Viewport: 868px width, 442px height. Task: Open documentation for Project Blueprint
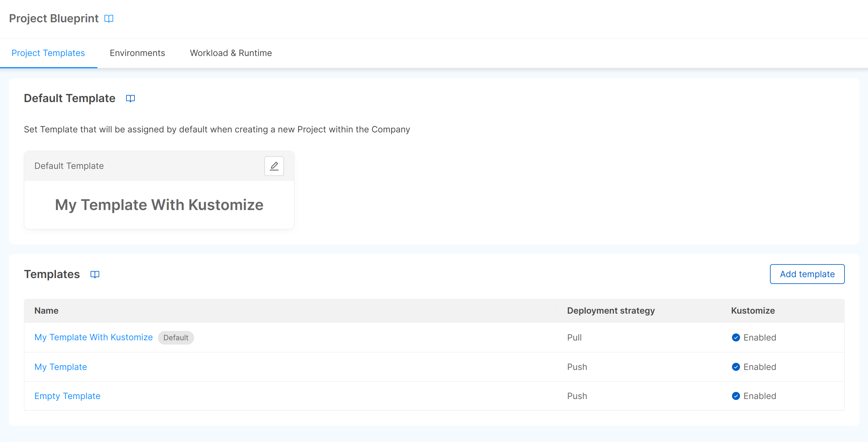[x=109, y=19]
